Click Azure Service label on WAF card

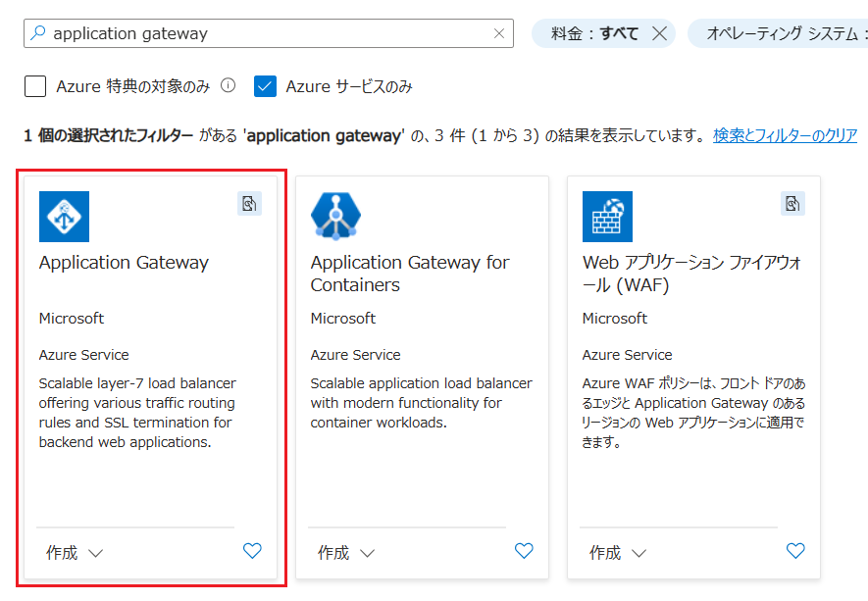(x=627, y=355)
